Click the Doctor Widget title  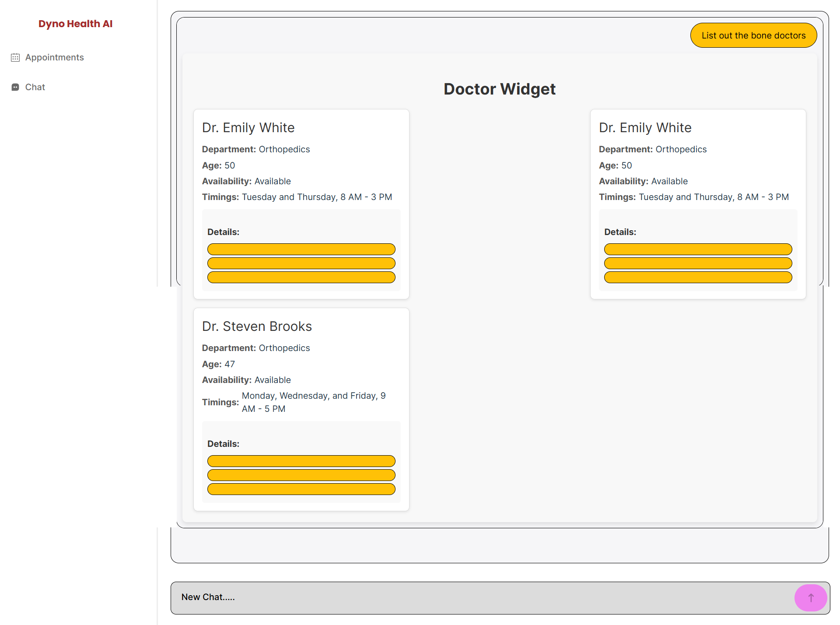499,89
